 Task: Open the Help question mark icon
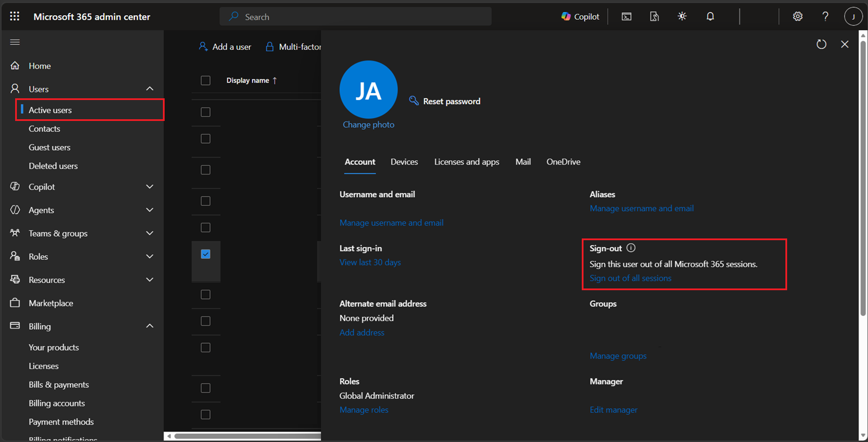826,17
